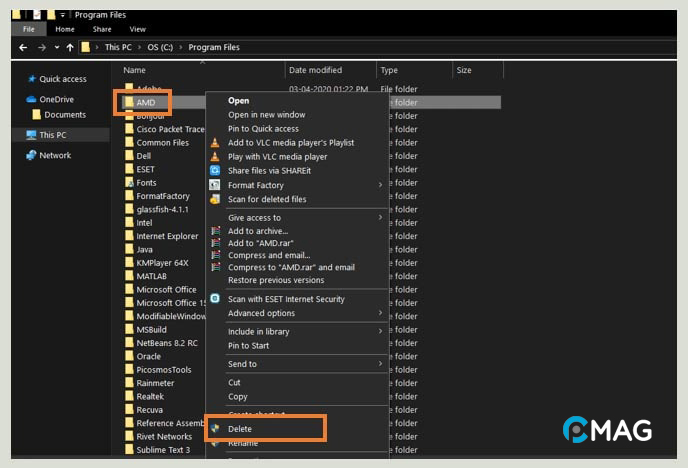Choose Open from the context menu
The image size is (688, 468).
click(x=239, y=100)
